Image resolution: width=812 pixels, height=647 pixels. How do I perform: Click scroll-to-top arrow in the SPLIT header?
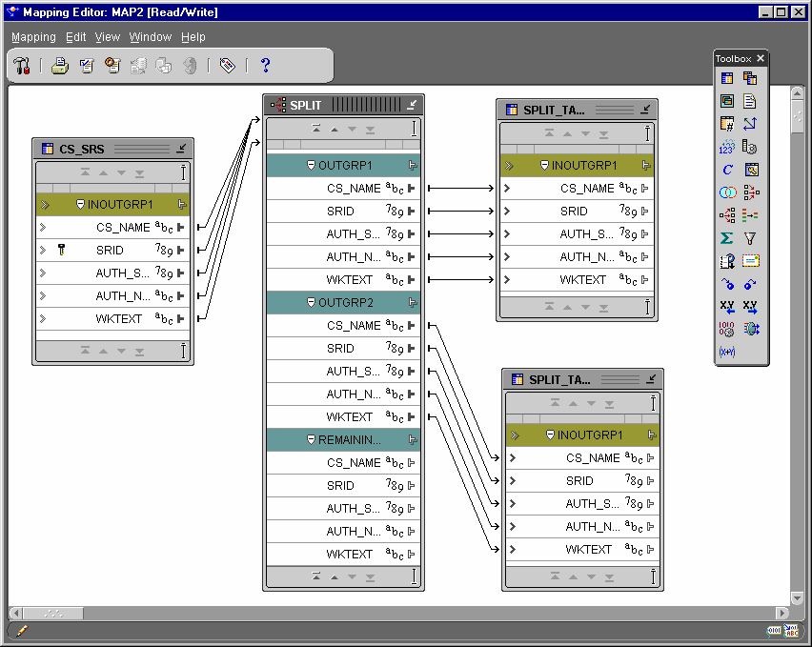point(315,129)
